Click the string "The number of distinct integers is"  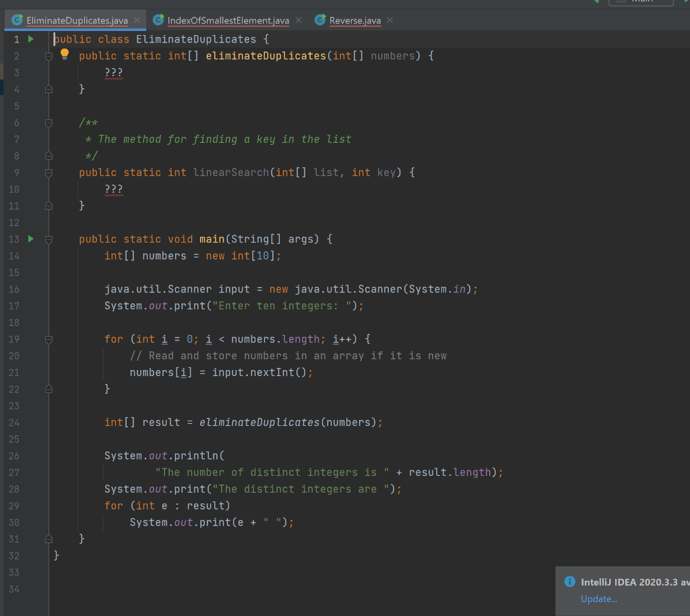pos(272,472)
